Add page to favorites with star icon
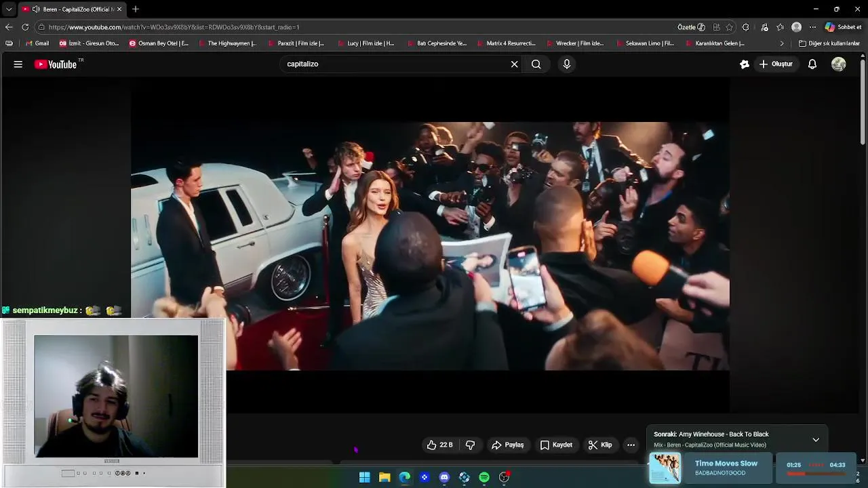Viewport: 868px width, 488px height. pyautogui.click(x=729, y=27)
